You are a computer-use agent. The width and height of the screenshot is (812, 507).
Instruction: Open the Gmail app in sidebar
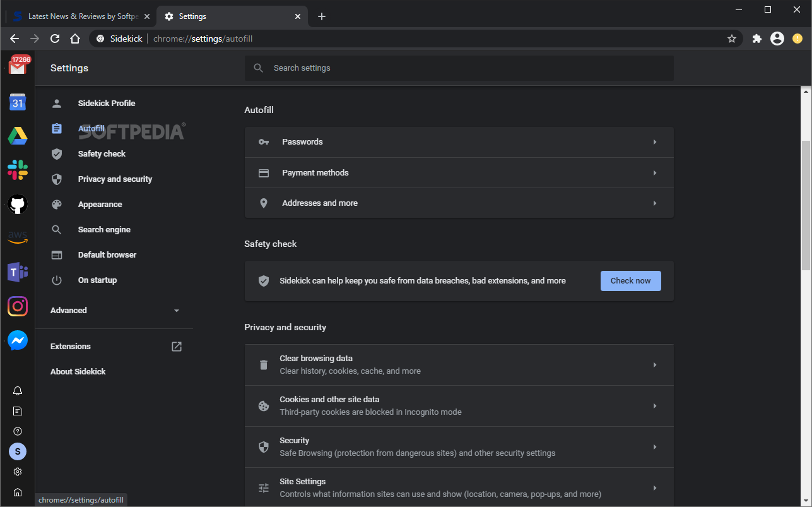pos(18,66)
